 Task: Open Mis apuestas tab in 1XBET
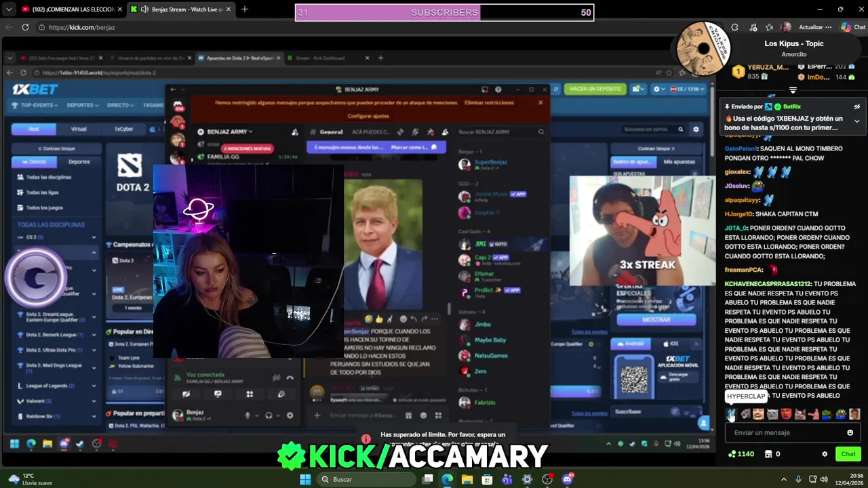click(679, 162)
